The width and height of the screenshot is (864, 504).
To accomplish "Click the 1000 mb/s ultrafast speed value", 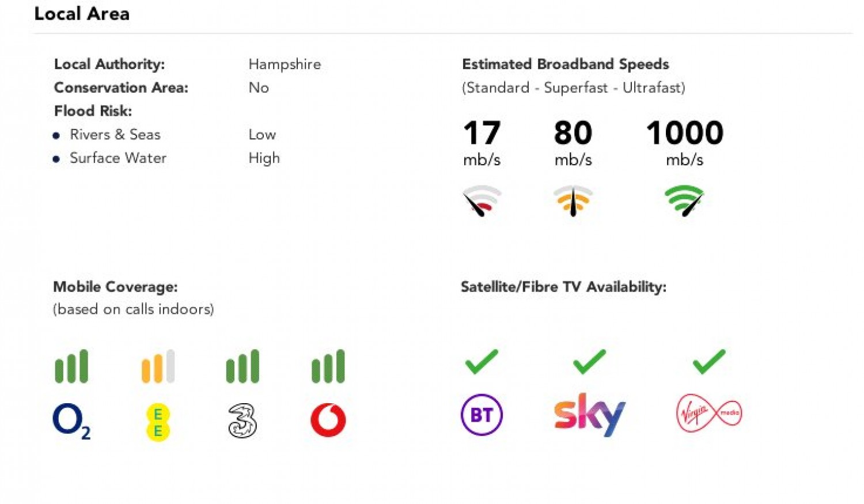I will [684, 133].
